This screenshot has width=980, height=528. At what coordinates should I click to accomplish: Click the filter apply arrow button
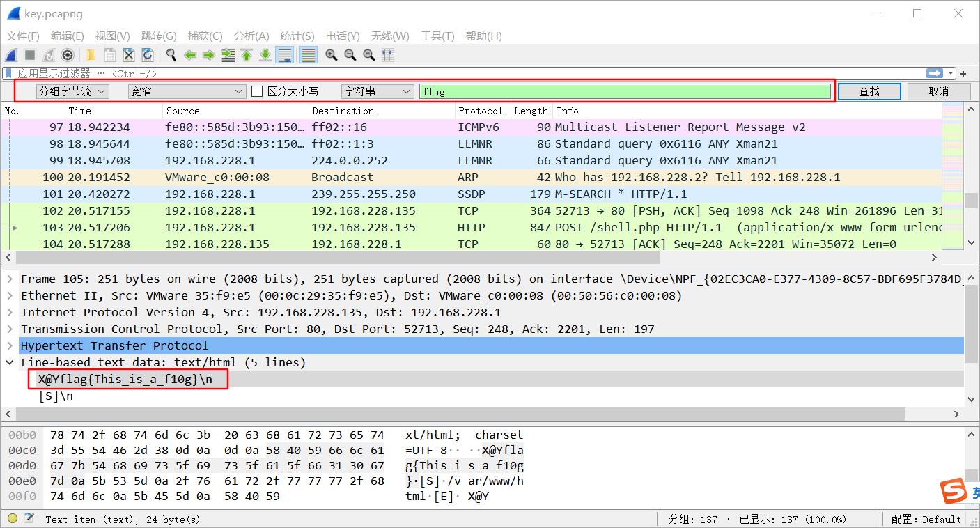pos(934,73)
